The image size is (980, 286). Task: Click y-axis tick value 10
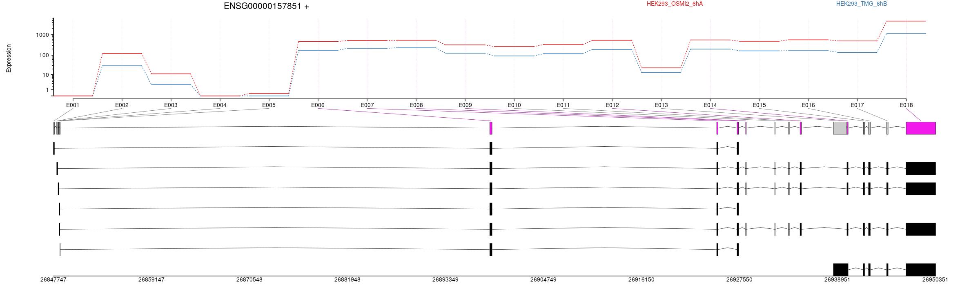46,75
